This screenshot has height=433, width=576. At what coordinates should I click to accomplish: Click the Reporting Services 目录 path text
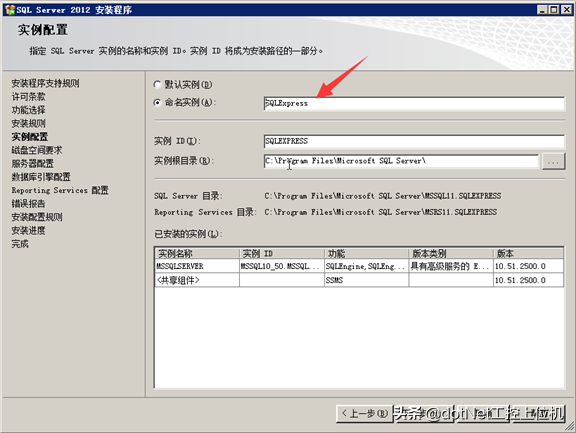[x=381, y=212]
